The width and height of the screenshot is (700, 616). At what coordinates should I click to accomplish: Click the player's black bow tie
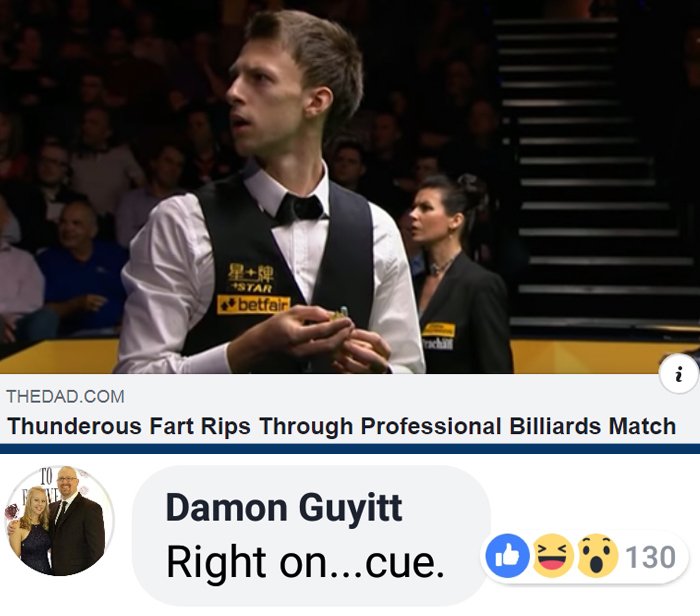tap(299, 209)
